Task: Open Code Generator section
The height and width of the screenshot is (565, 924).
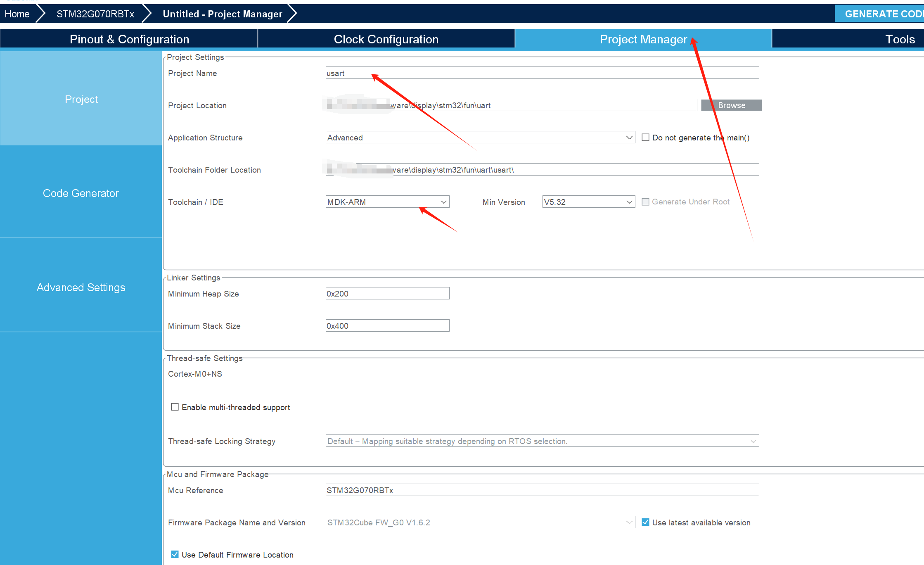Action: point(81,193)
